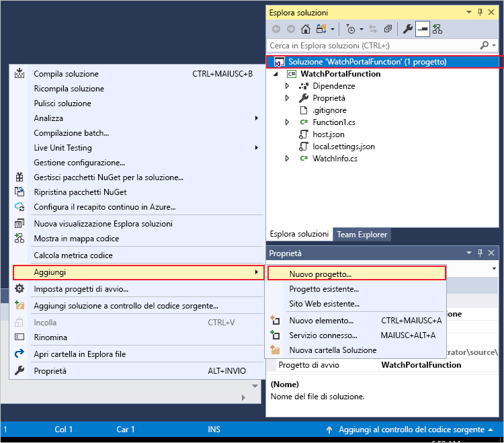Click the Servizio connesso icon in submenu
Image resolution: width=504 pixels, height=443 pixels.
coord(275,335)
